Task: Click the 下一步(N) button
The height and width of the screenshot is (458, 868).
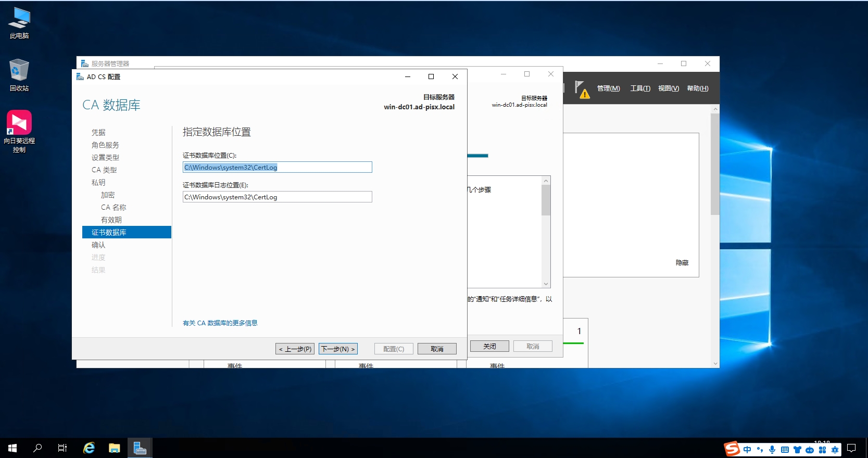Action: pyautogui.click(x=338, y=349)
